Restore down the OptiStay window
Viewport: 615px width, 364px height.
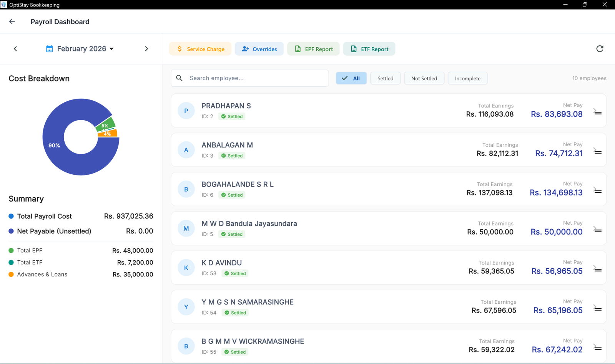tap(585, 5)
